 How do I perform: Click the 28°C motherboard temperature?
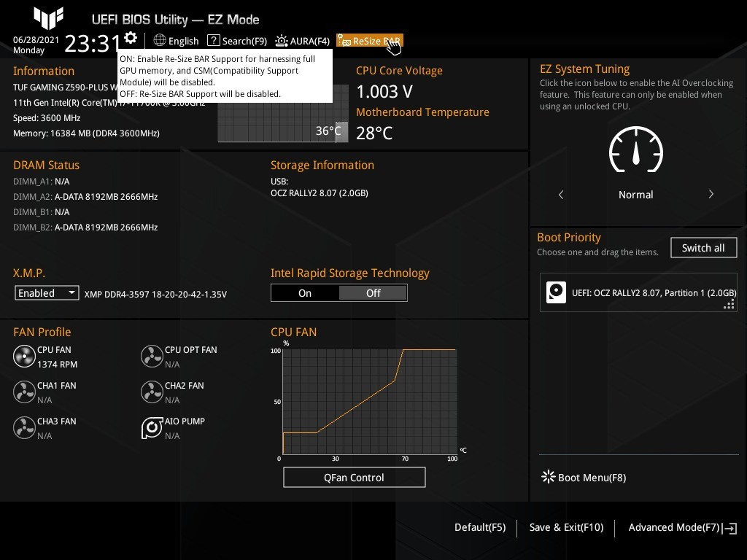coord(374,133)
